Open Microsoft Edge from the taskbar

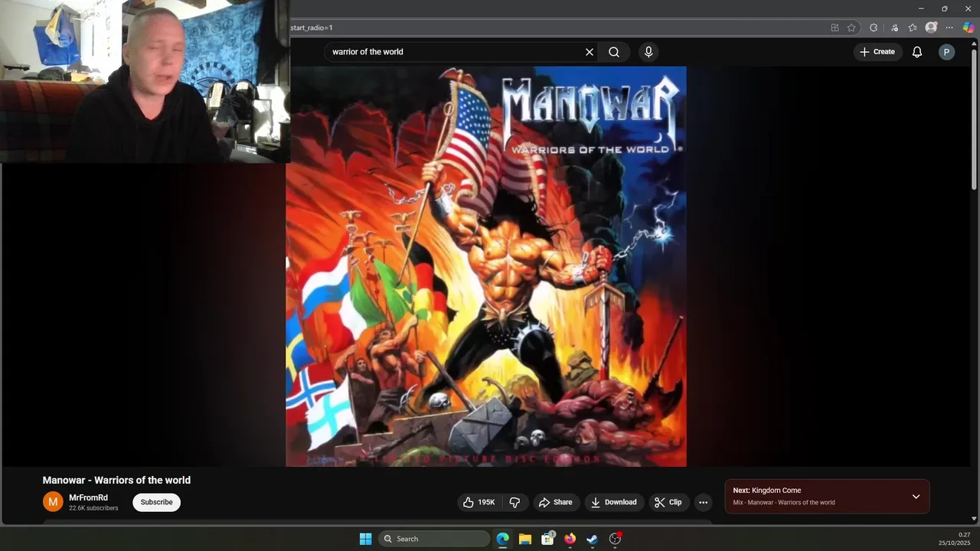click(x=503, y=539)
